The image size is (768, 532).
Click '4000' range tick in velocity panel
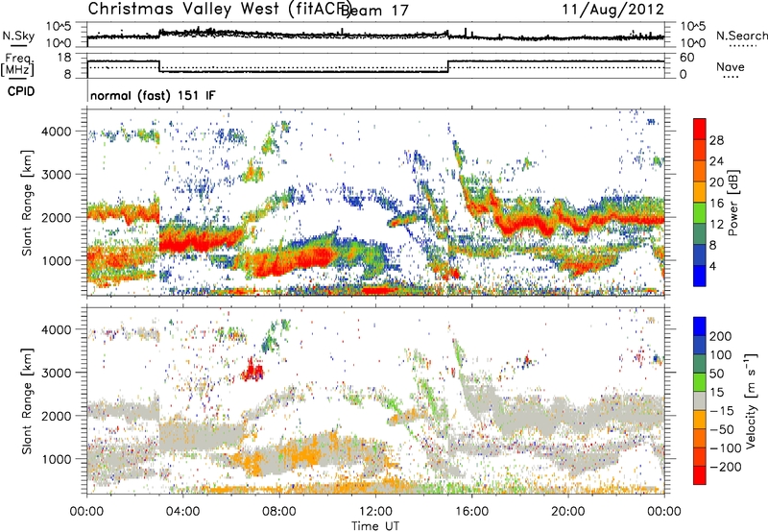pyautogui.click(x=57, y=329)
